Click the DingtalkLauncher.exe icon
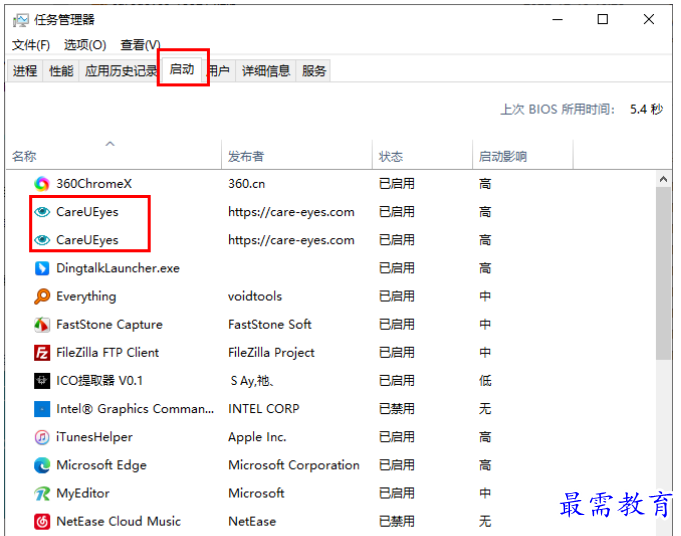The width and height of the screenshot is (681, 536). [x=42, y=268]
